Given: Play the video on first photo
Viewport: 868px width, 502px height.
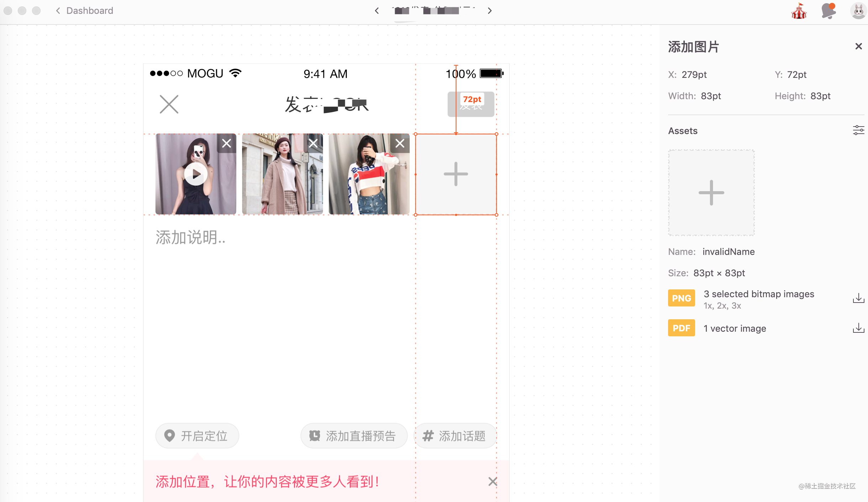Looking at the screenshot, I should coord(196,174).
